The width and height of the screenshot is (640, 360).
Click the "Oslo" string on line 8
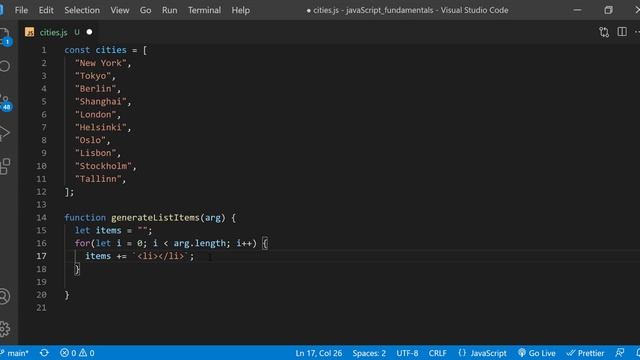[x=90, y=140]
